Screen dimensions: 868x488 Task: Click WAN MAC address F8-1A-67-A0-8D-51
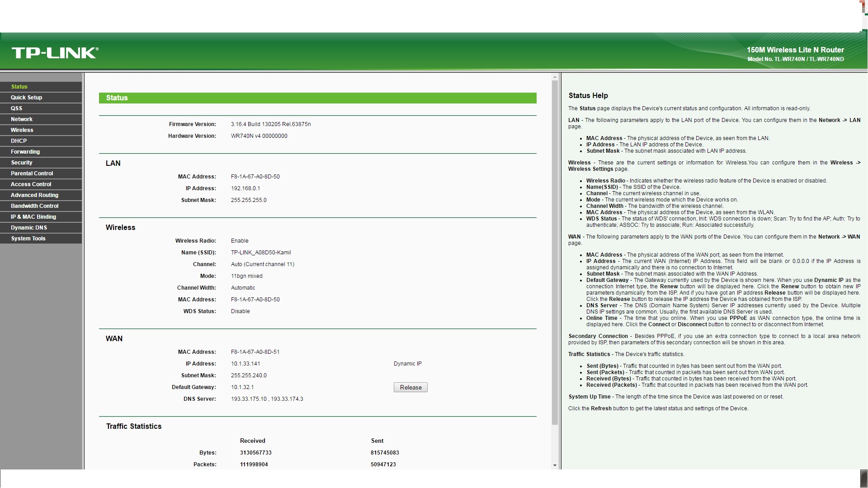point(255,352)
